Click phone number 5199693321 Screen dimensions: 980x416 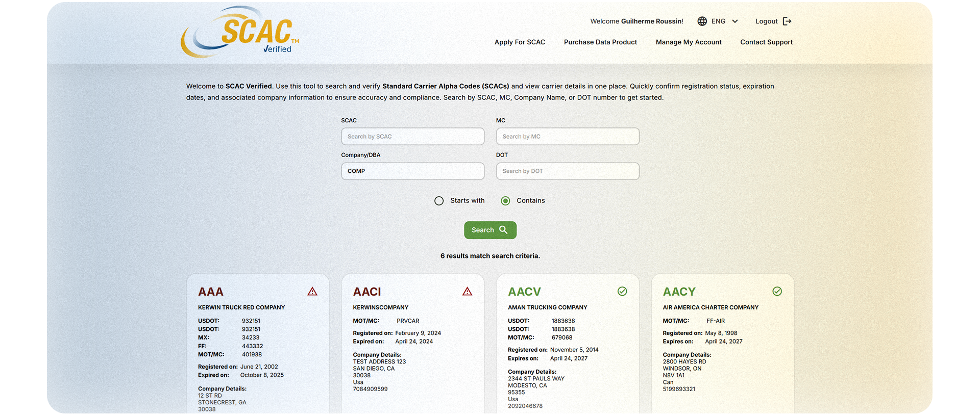tap(679, 389)
